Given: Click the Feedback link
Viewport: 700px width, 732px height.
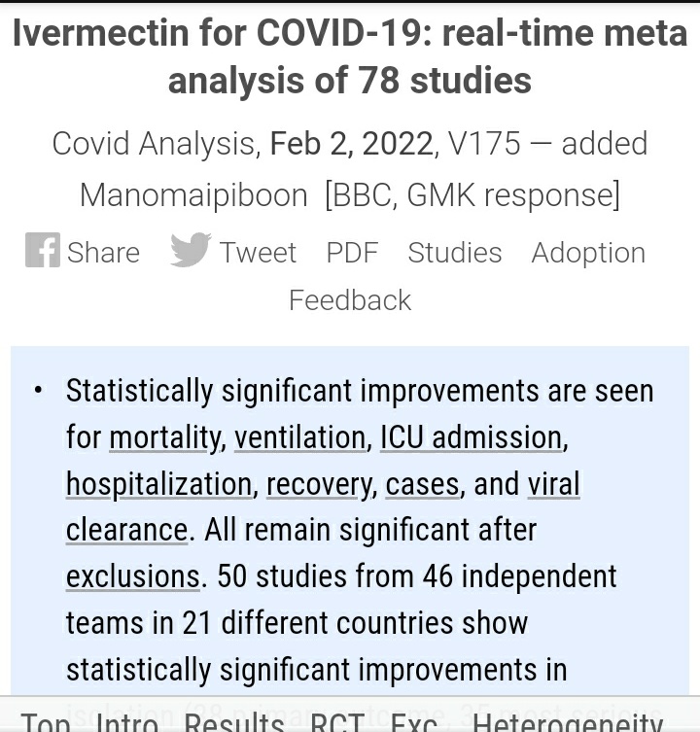Looking at the screenshot, I should point(350,299).
